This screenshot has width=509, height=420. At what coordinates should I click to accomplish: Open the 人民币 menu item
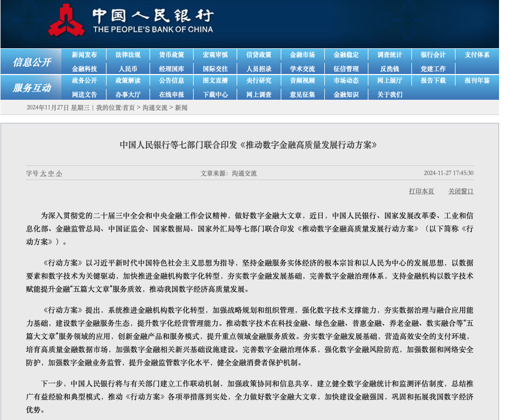pos(128,69)
